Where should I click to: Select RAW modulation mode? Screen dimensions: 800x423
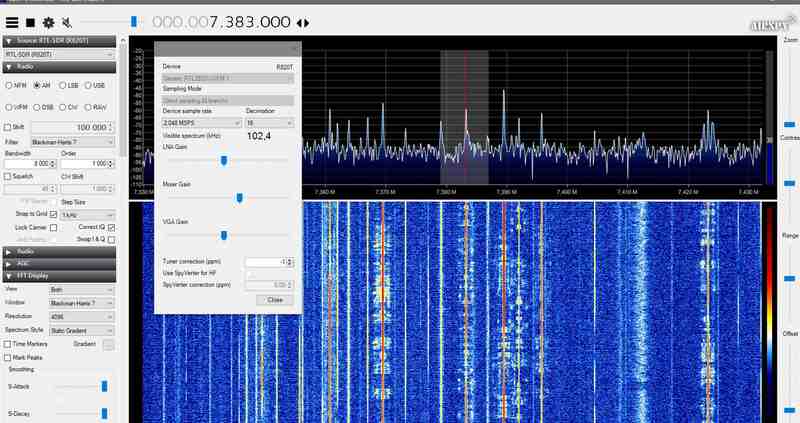coord(88,107)
